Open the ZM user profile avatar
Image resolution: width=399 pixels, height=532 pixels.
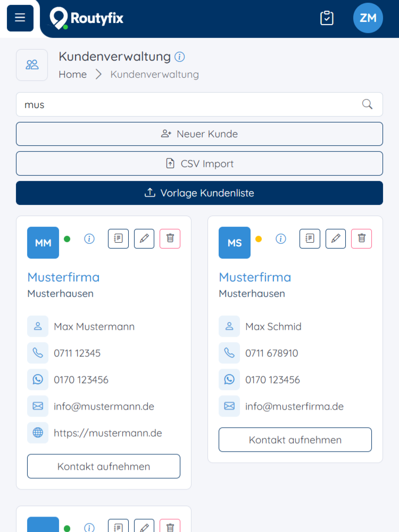(x=368, y=18)
